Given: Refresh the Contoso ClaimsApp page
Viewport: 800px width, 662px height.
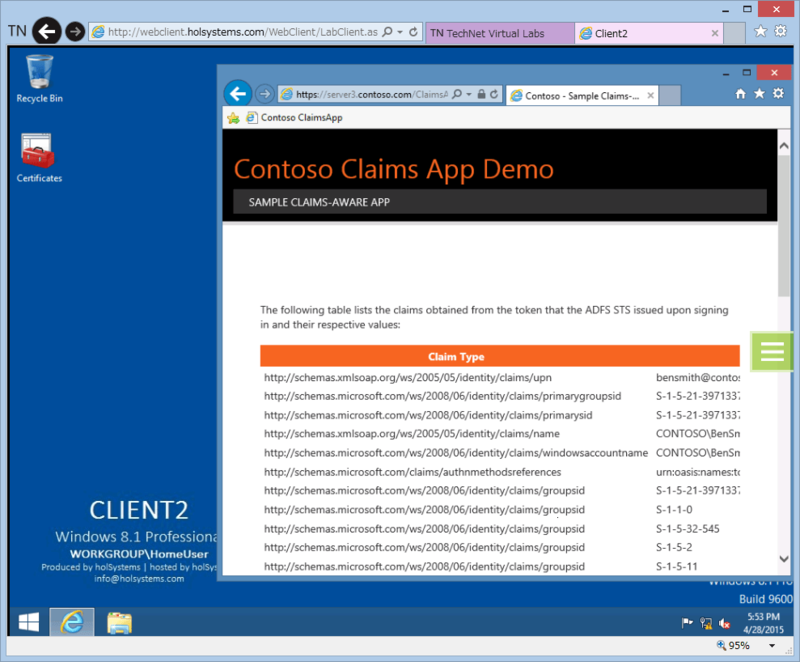Looking at the screenshot, I should coord(494,94).
